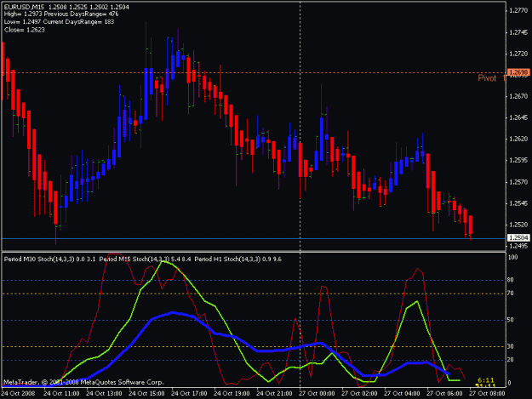
Task: Click the 'Close= 1.2623' text
Action: [25, 30]
